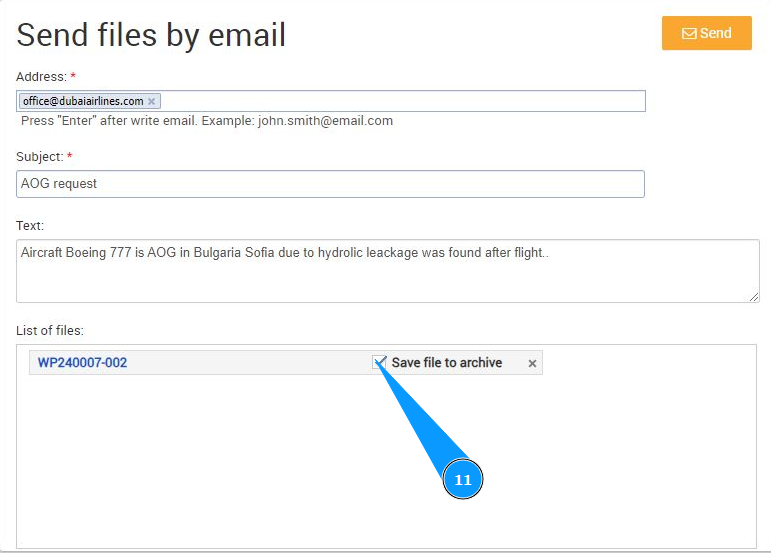Click empty area in the files list
Screen dimensions: 771x553
pos(250,460)
